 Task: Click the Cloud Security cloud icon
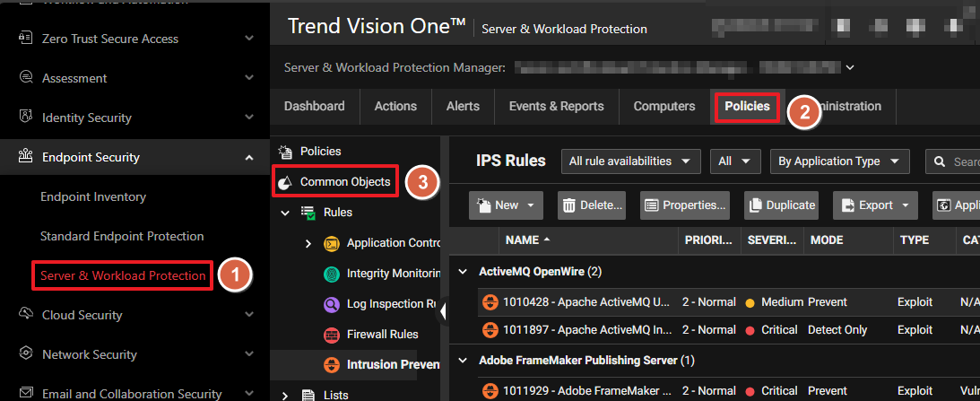coord(26,315)
